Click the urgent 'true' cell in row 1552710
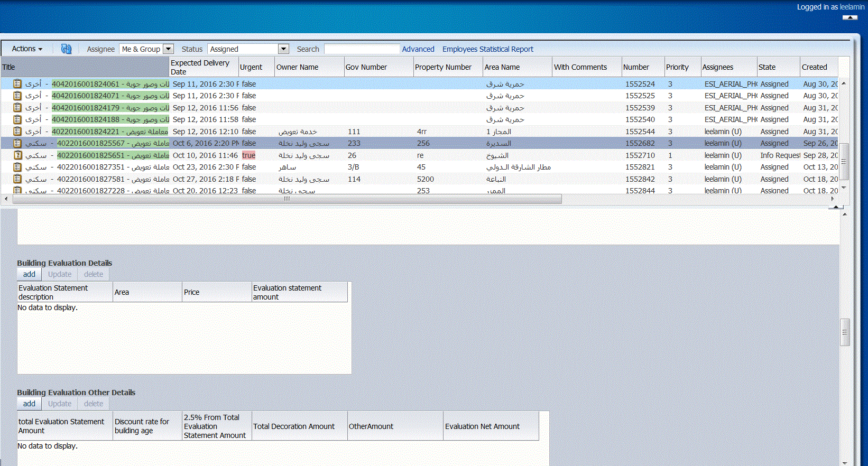Screen dimensions: 868x466 [248, 155]
